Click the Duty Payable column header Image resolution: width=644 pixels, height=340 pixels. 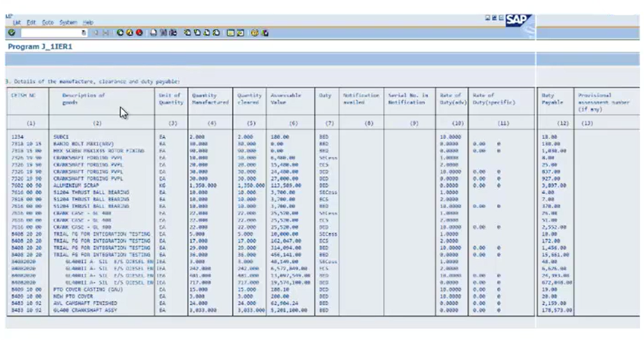pyautogui.click(x=552, y=98)
